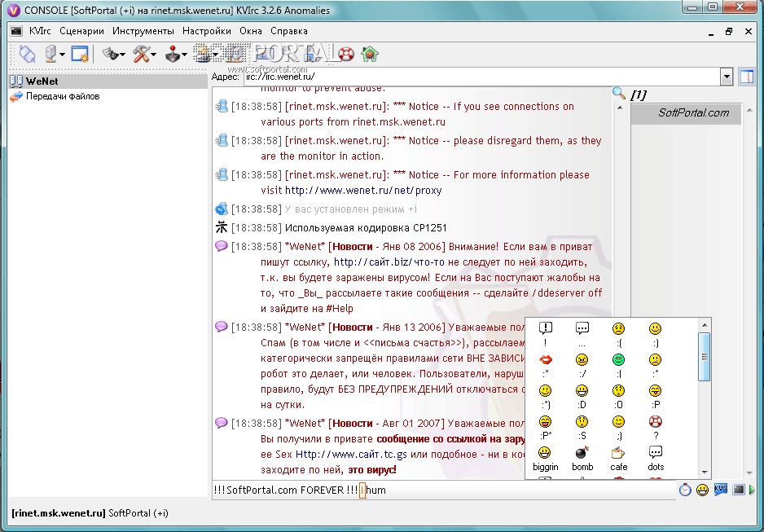Open the Справка menu

click(x=289, y=31)
